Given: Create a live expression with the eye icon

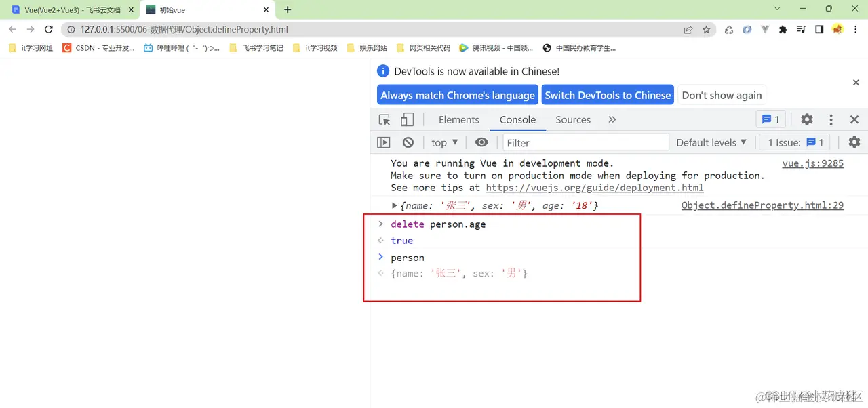Looking at the screenshot, I should [x=481, y=142].
